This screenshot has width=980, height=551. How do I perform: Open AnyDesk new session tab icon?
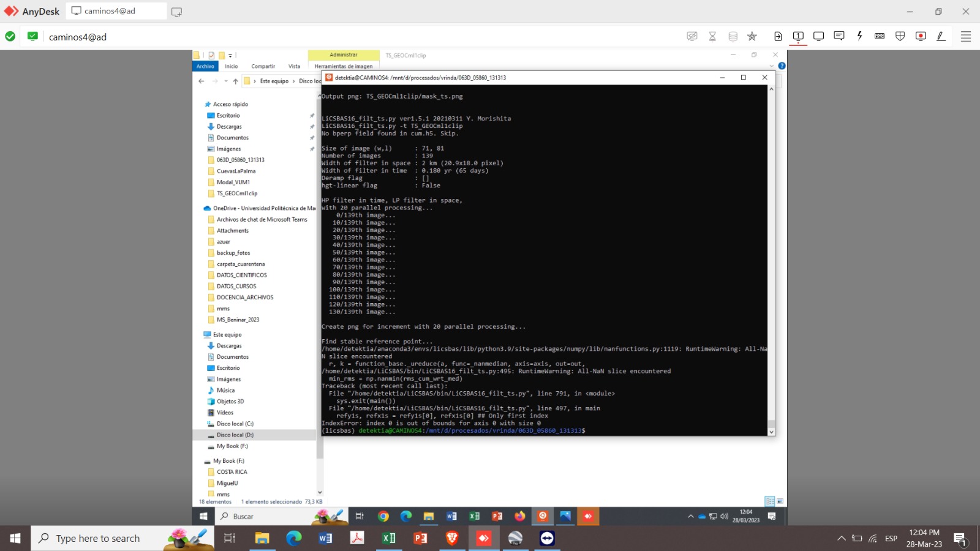pyautogui.click(x=176, y=12)
